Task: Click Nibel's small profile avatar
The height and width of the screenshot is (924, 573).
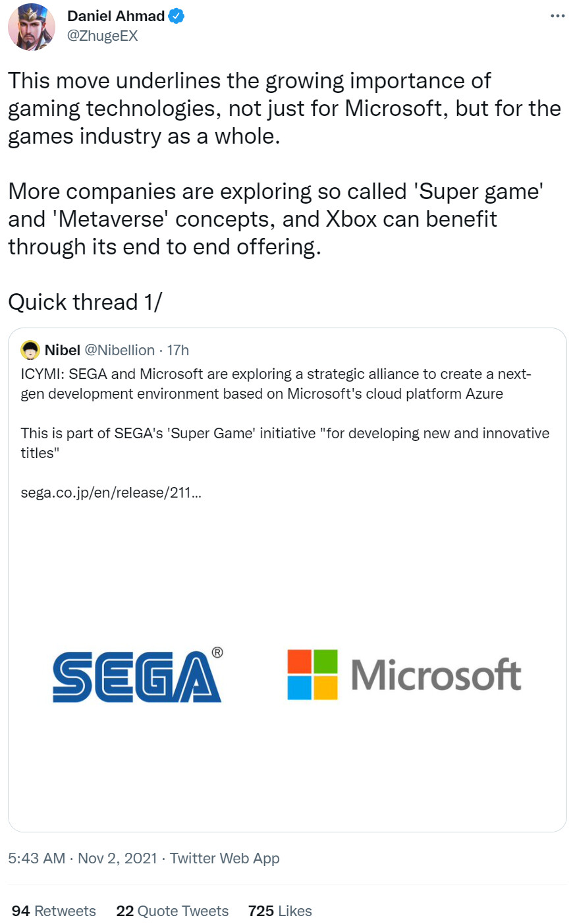Action: (x=30, y=350)
